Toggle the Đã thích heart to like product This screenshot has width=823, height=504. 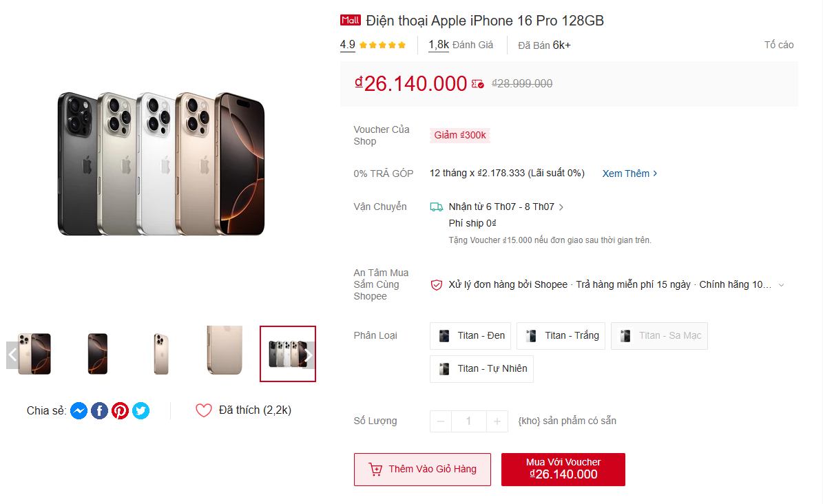click(203, 410)
